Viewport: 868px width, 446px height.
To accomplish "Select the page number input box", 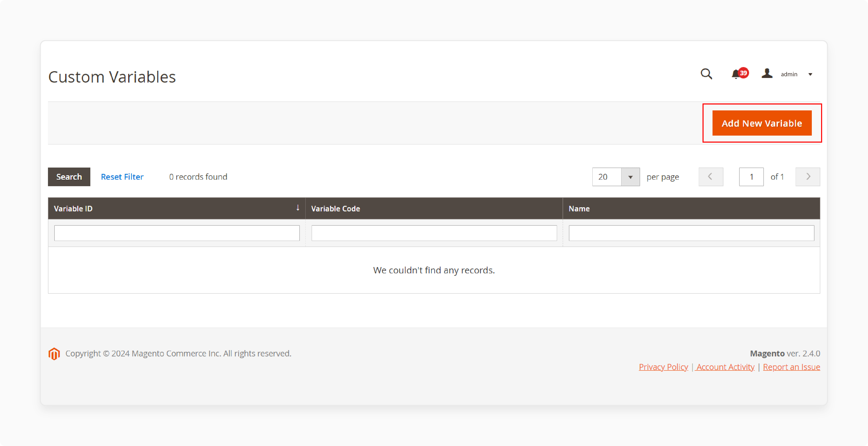I will click(x=751, y=177).
